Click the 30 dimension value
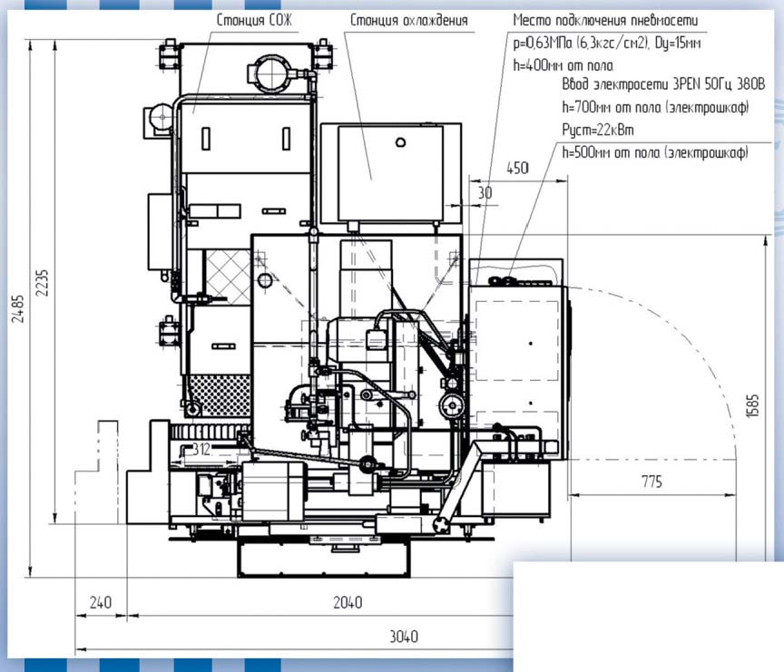The image size is (784, 672). 485,192
